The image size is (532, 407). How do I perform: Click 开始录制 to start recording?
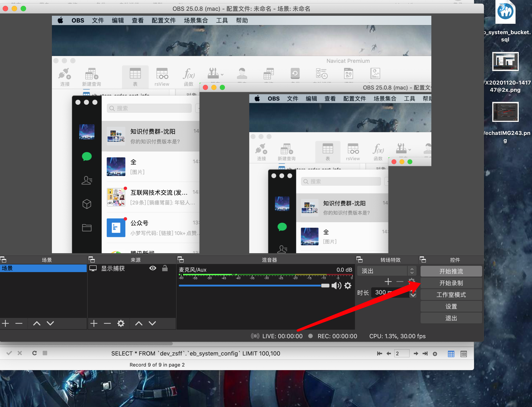coord(451,283)
